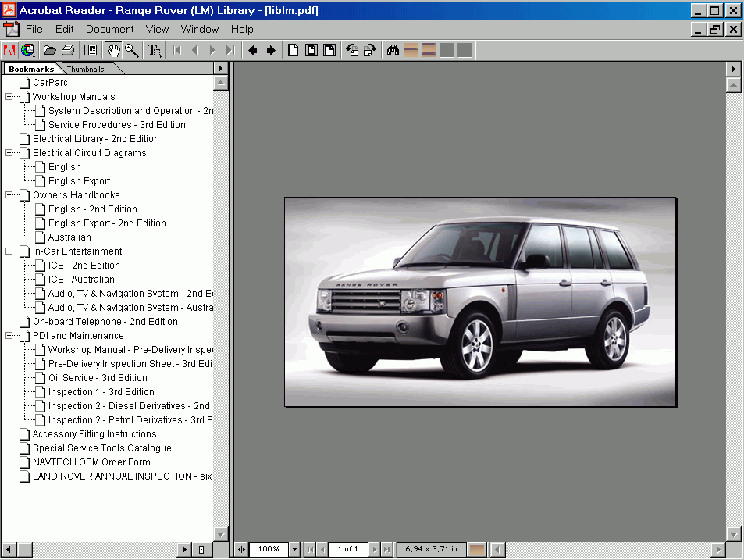Click the status bar page layout icon

pos(477,550)
